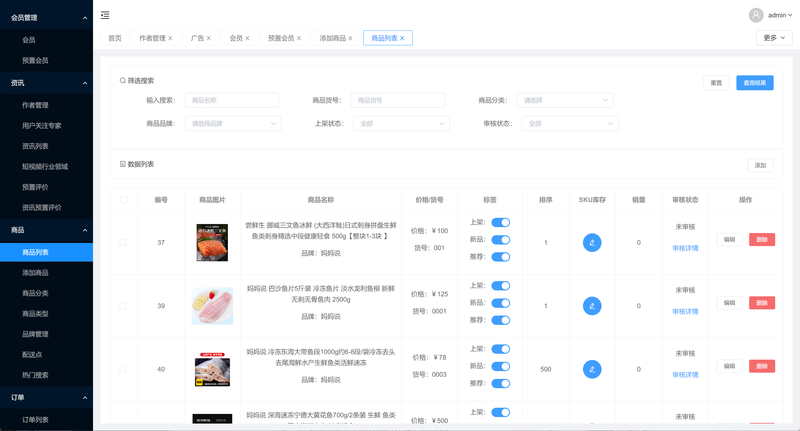800x431 pixels.
Task: Close the 预置会员 tab
Action: point(299,38)
